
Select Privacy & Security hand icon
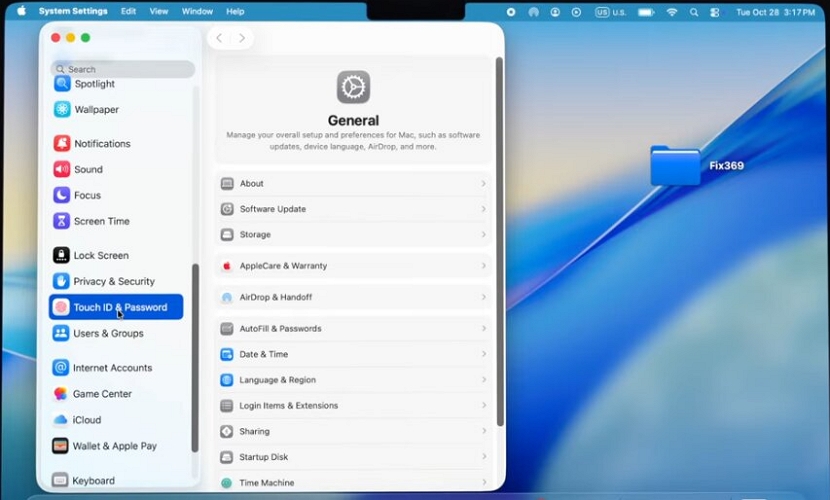(x=61, y=281)
